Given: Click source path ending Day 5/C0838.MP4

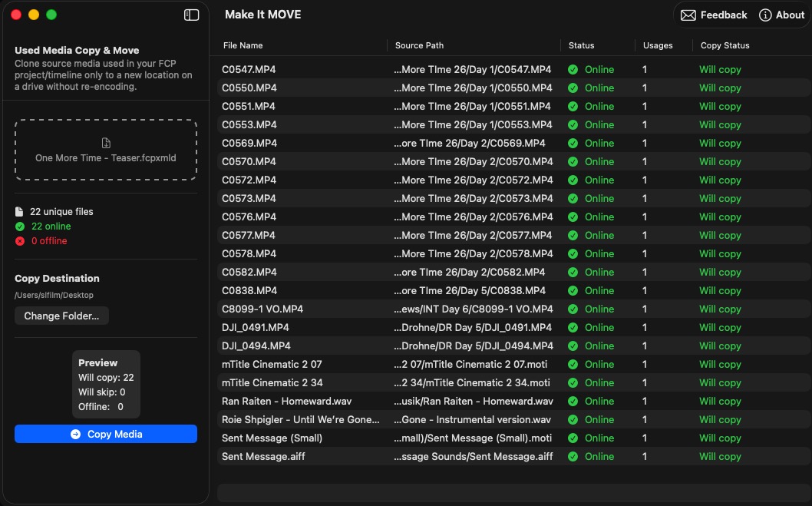Looking at the screenshot, I should click(x=470, y=290).
